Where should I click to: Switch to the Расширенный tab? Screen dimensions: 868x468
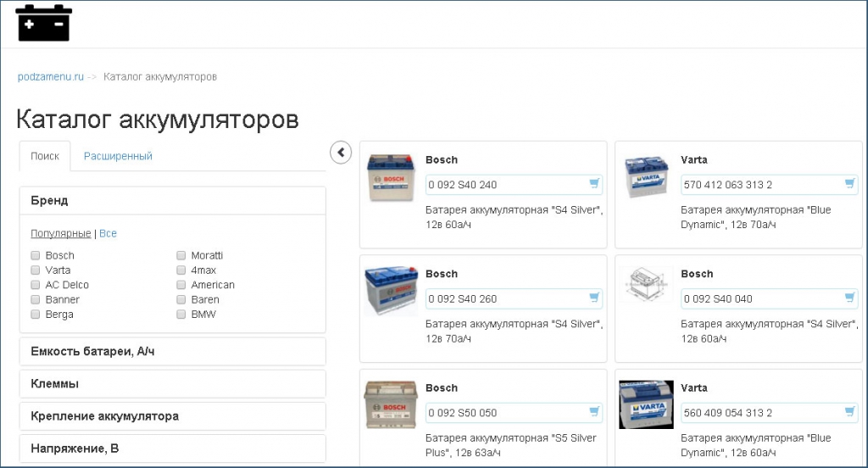click(118, 156)
